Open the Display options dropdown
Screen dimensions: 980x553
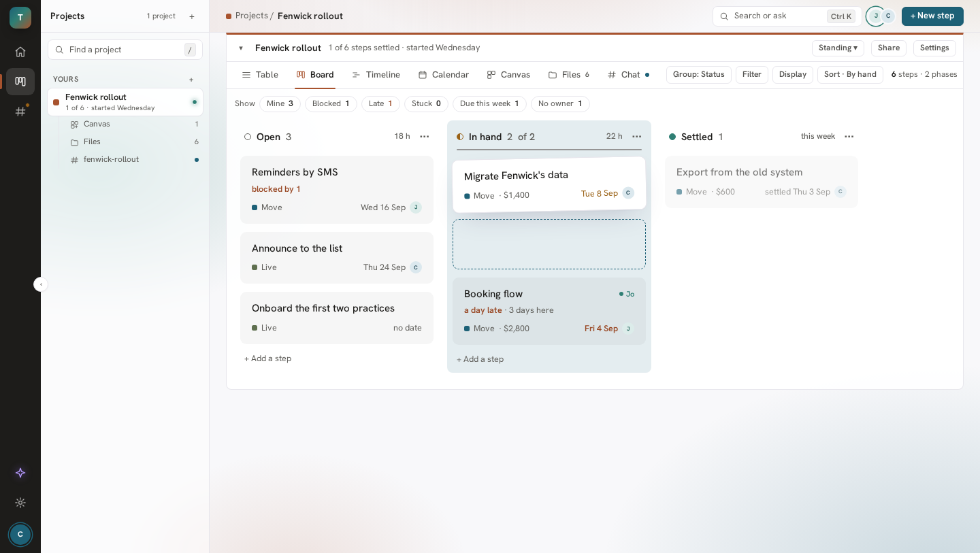coord(793,75)
